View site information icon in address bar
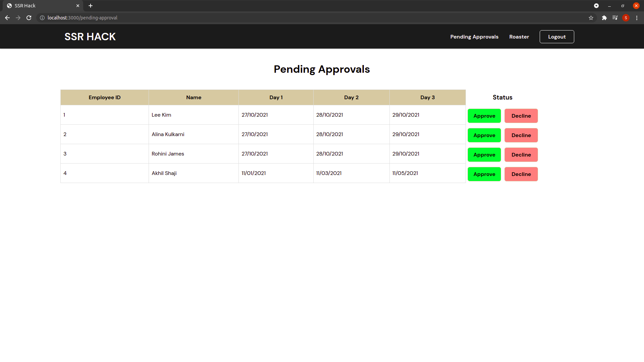644x362 pixels. (x=42, y=18)
